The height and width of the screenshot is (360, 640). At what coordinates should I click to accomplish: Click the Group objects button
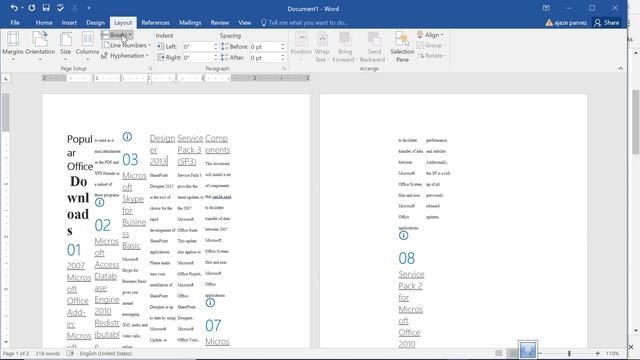(x=431, y=45)
